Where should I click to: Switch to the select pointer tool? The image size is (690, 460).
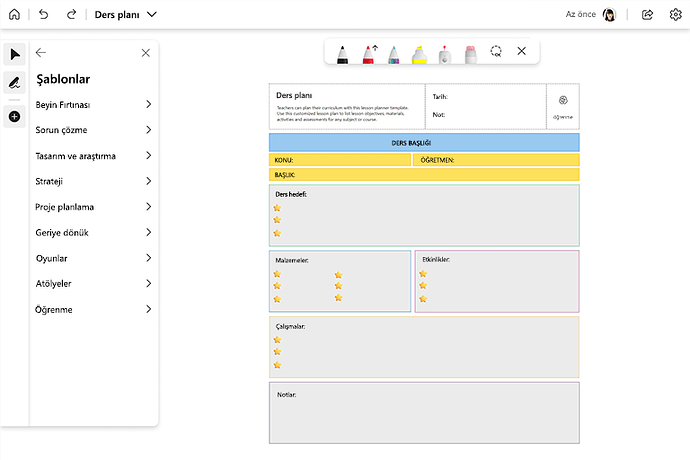[x=15, y=54]
